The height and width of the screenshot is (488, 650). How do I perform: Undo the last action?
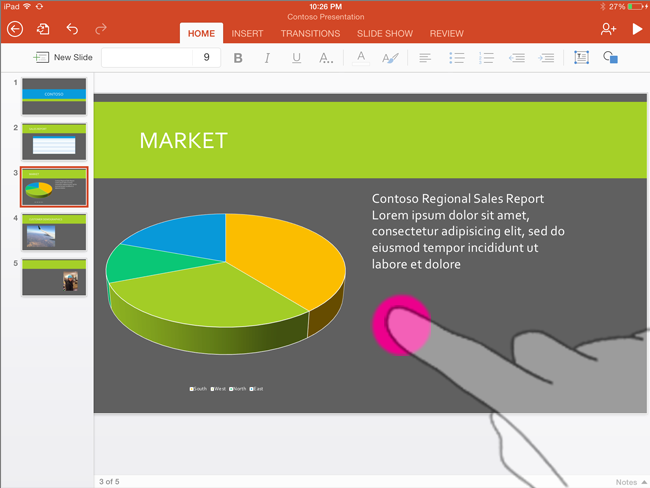pyautogui.click(x=72, y=30)
